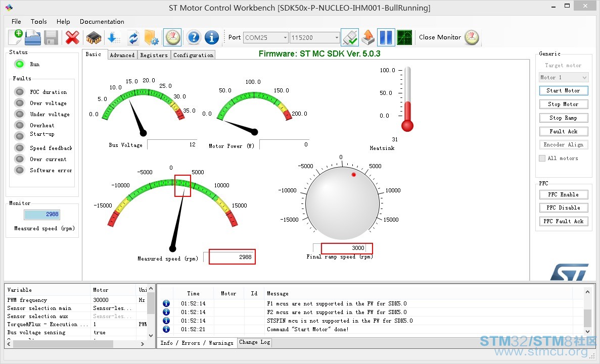600x364 pixels.
Task: Click the final ramp speed knob dial
Action: point(343,202)
